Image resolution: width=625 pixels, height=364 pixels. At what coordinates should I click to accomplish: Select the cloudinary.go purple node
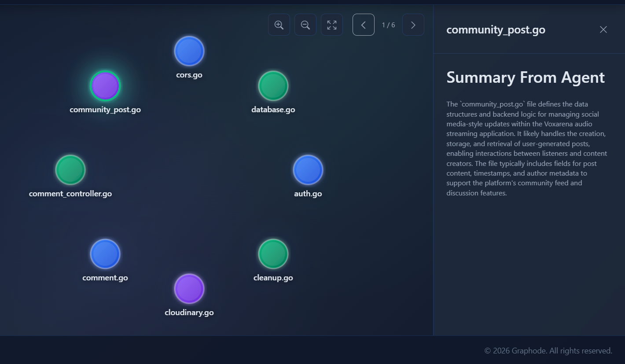click(189, 289)
